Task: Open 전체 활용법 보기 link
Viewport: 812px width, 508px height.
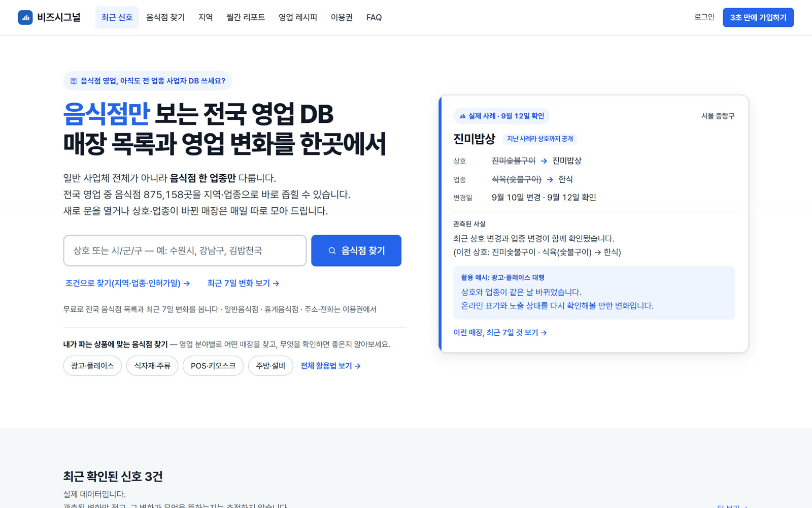Action: (330, 366)
